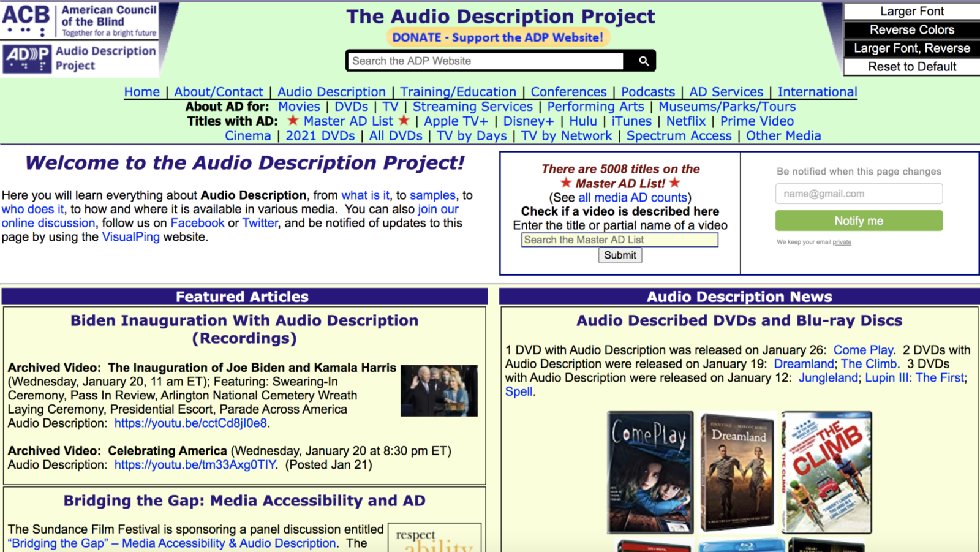The height and width of the screenshot is (552, 980).
Task: Click the search magnifier icon
Action: 643,61
